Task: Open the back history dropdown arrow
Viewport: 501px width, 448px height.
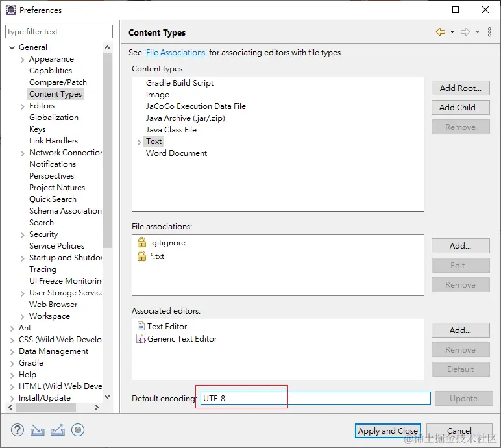Action: (452, 32)
